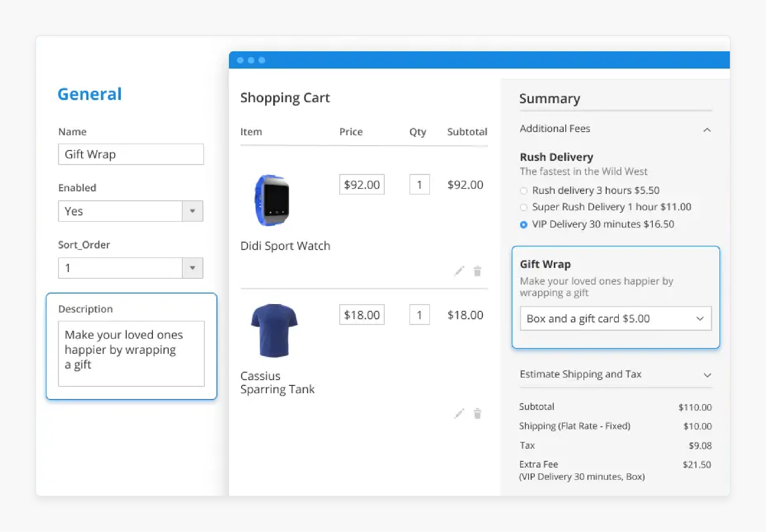766x532 pixels.
Task: Open Didi Sport Watch product image
Action: pos(272,200)
